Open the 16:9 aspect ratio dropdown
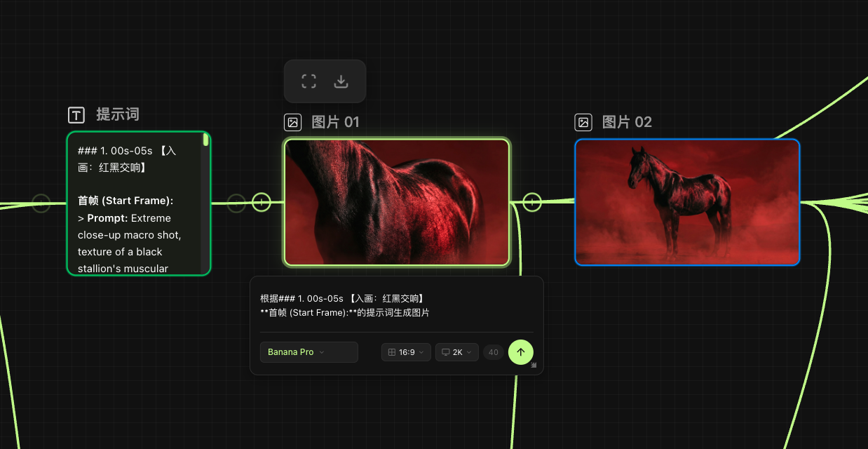 click(406, 352)
